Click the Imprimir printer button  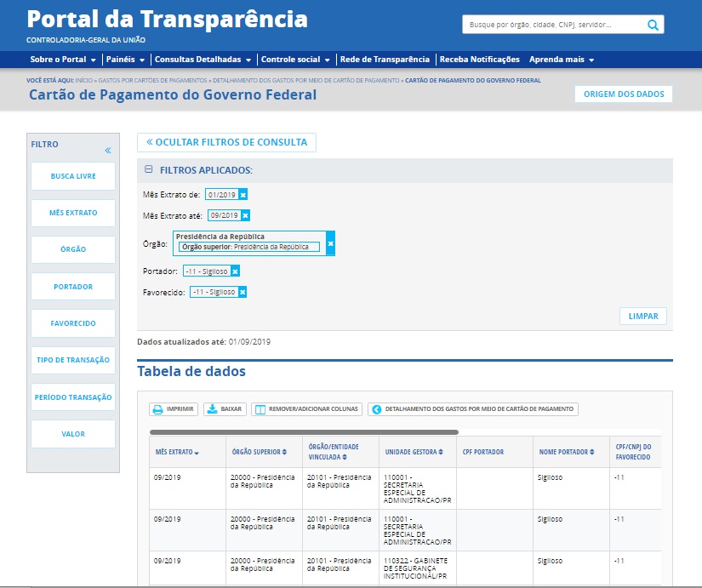click(x=174, y=409)
